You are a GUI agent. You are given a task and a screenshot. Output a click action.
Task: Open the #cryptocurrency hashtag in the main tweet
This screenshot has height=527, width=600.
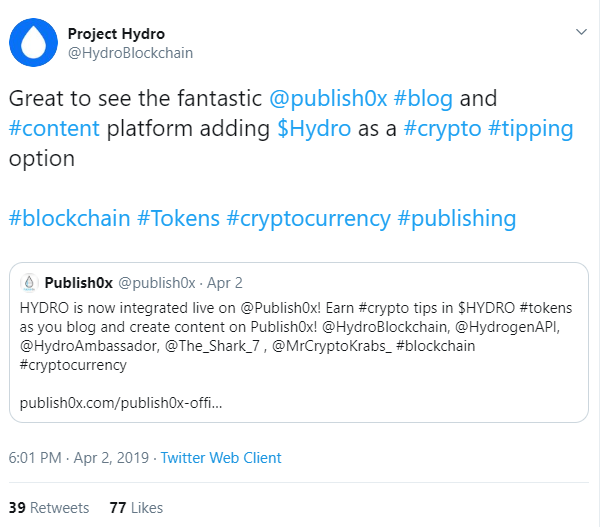[x=308, y=218]
